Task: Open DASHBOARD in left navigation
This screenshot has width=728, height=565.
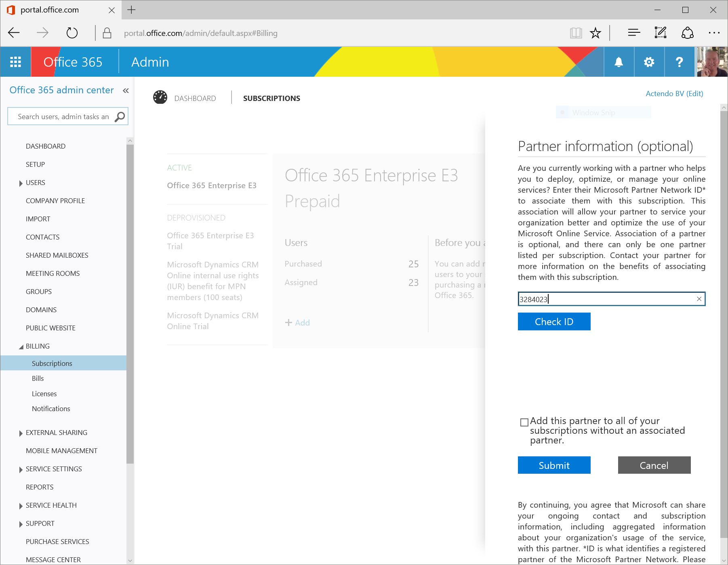Action: pos(46,146)
